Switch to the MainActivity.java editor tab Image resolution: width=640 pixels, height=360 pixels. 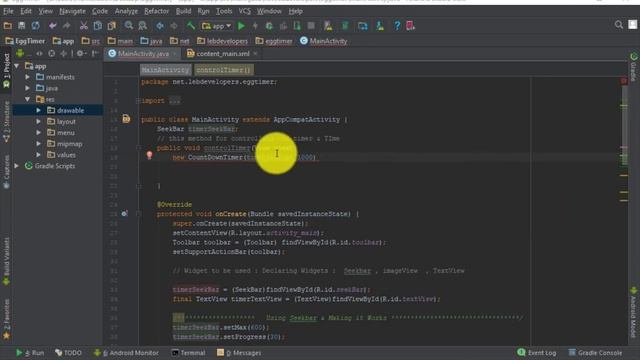pyautogui.click(x=143, y=54)
